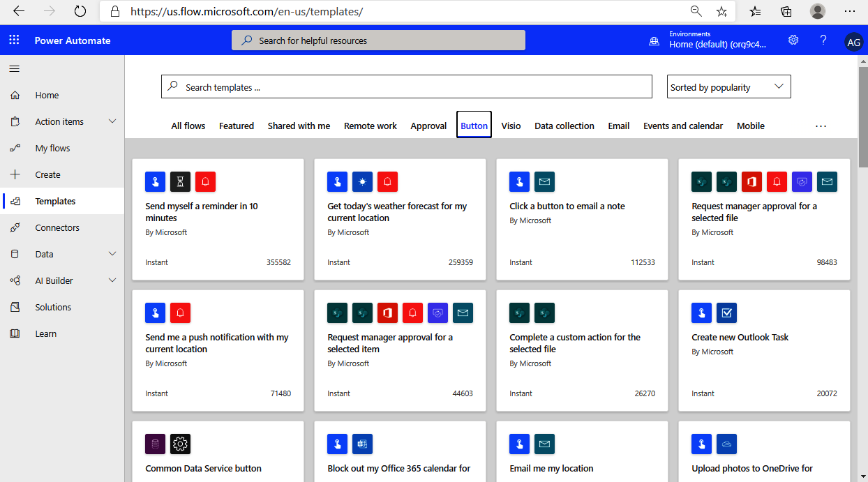This screenshot has height=482, width=868.
Task: Go back with browser back arrow
Action: point(19,11)
